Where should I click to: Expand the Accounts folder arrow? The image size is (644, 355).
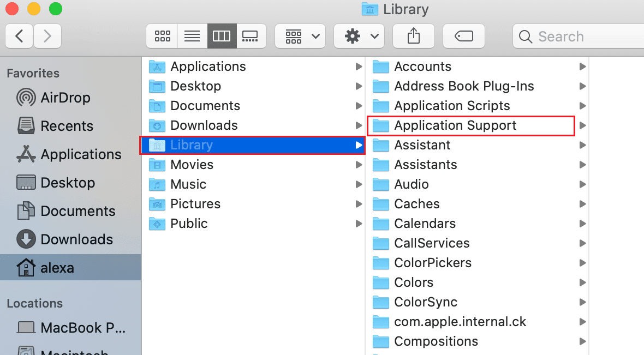point(582,67)
